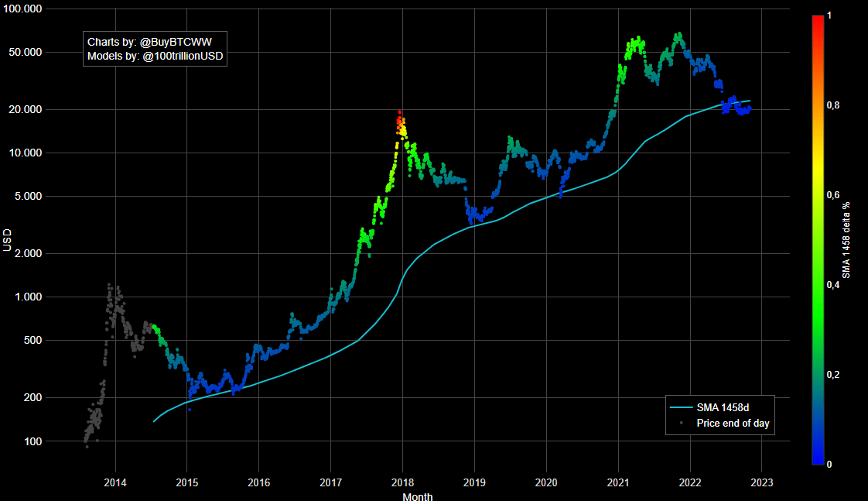Click the 200 y-axis label

pyautogui.click(x=33, y=397)
